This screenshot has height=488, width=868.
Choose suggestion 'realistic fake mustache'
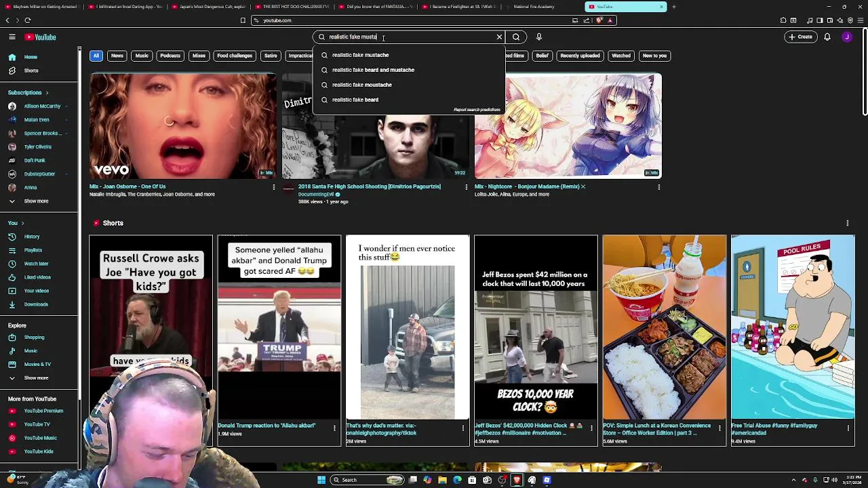click(409, 55)
